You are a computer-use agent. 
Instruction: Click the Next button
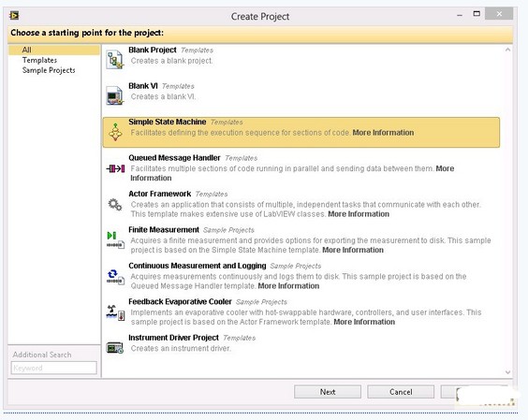[328, 392]
